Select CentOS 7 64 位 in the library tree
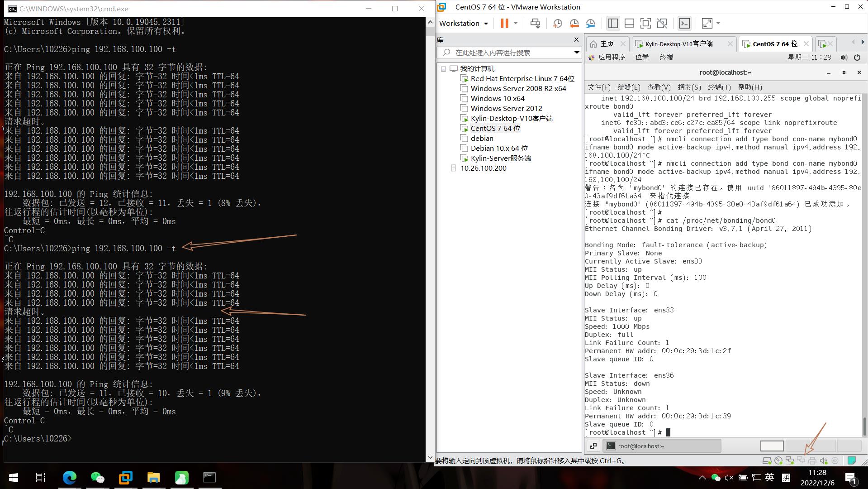The width and height of the screenshot is (868, 489). point(490,129)
